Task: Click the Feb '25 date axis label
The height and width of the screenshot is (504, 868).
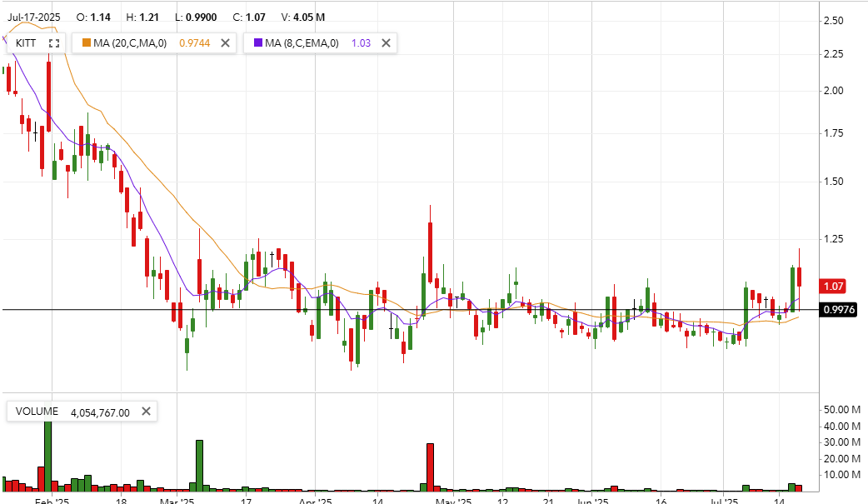Action: point(52,501)
